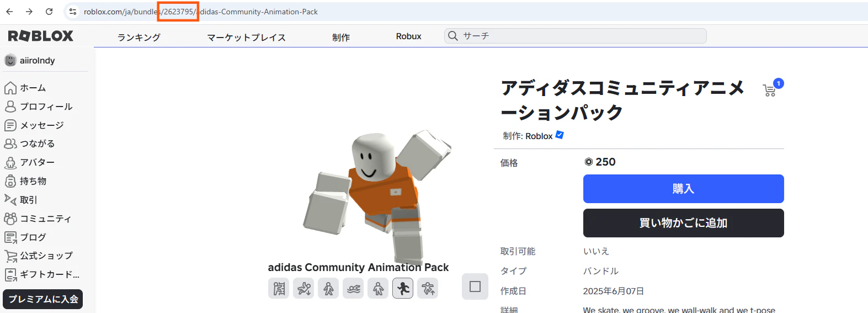Viewport: 868px width, 313px height.
Task: Click the バンドル type value
Action: click(x=601, y=271)
